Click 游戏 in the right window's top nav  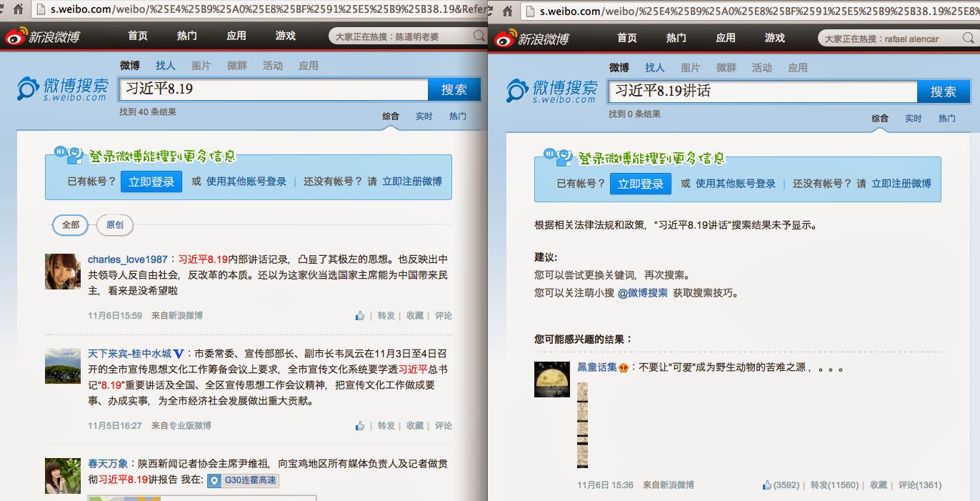pos(775,38)
